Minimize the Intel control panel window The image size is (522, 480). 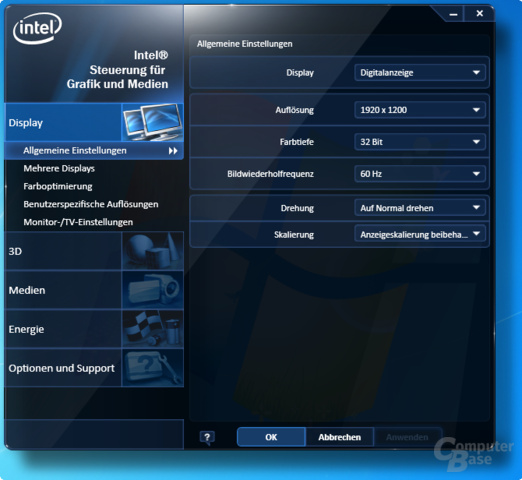pos(453,14)
